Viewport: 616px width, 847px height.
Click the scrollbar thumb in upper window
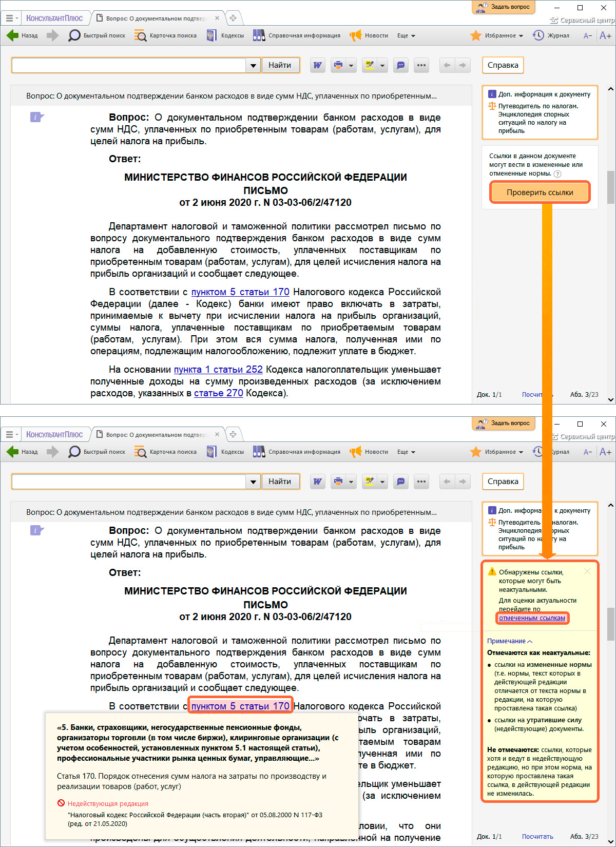[x=611, y=187]
